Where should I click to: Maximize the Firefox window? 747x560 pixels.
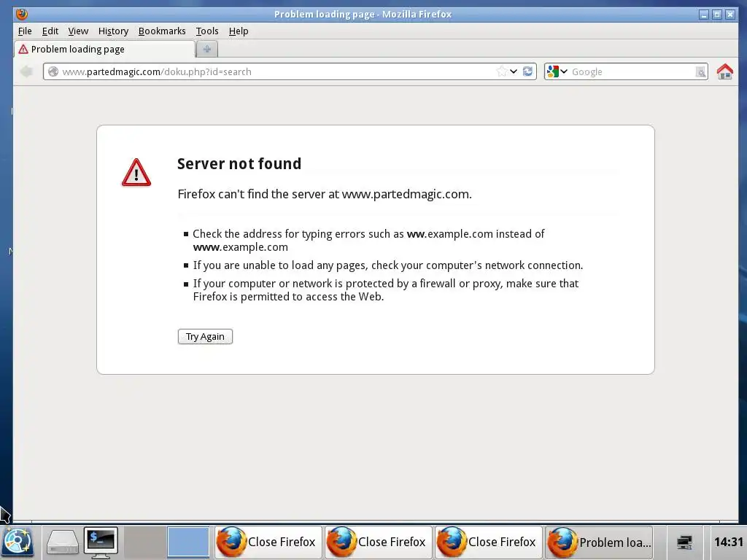717,15
